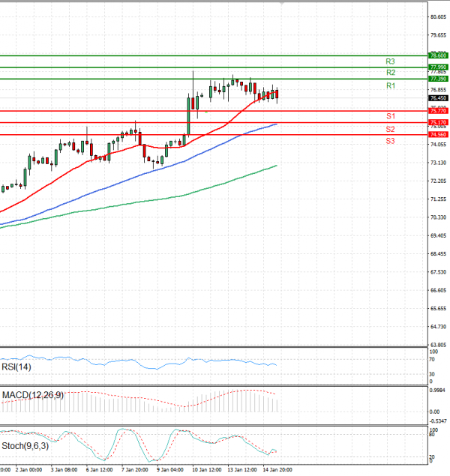Select the RSI(14) indicator label
The width and height of the screenshot is (450, 476).
(x=16, y=367)
